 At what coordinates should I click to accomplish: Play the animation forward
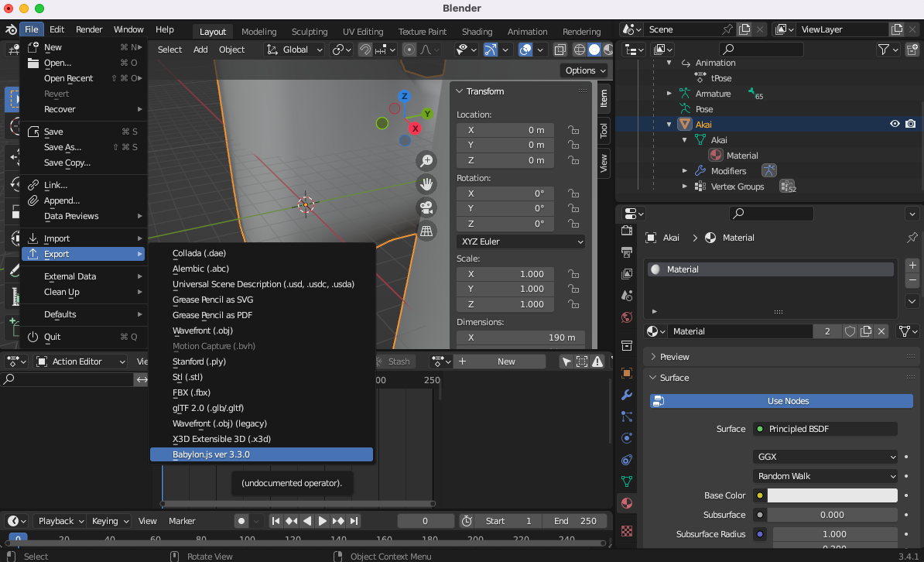(x=323, y=521)
